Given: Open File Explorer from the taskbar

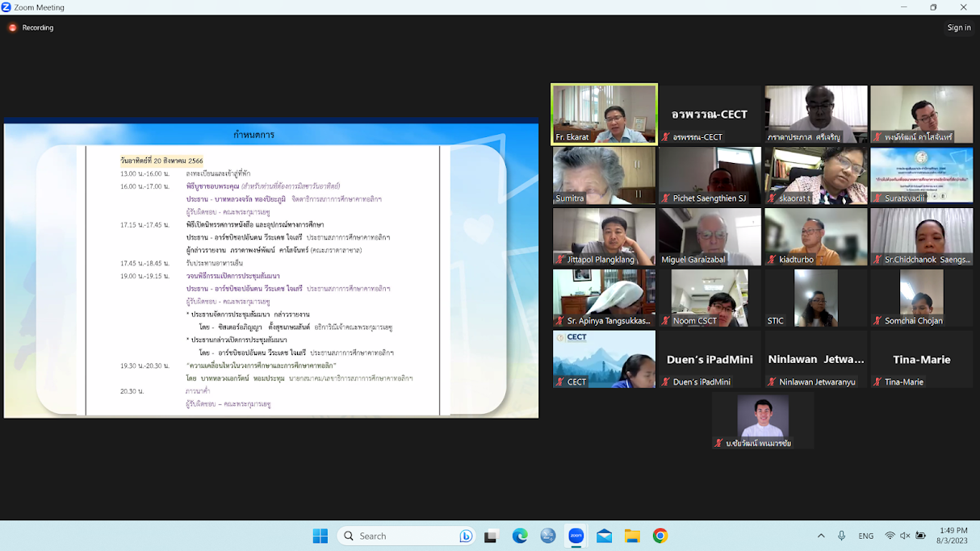Looking at the screenshot, I should coord(632,536).
